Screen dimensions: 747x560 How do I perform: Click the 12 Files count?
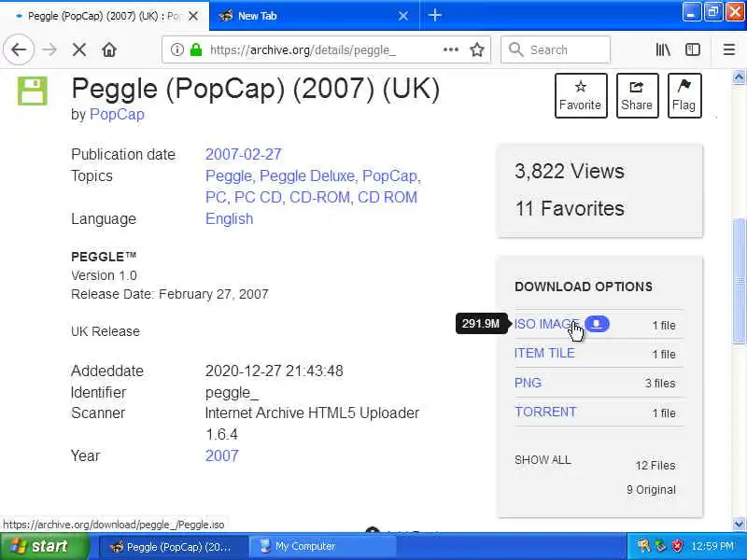click(655, 465)
